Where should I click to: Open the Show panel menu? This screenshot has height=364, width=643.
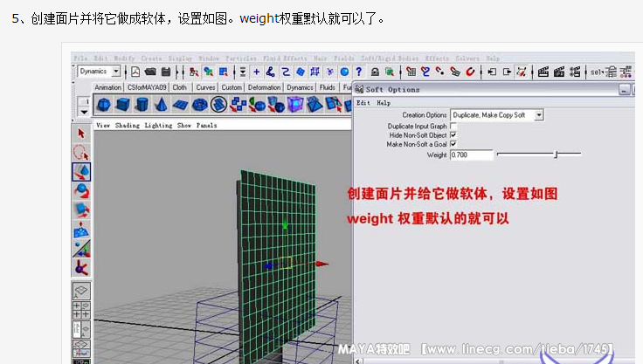pos(184,126)
